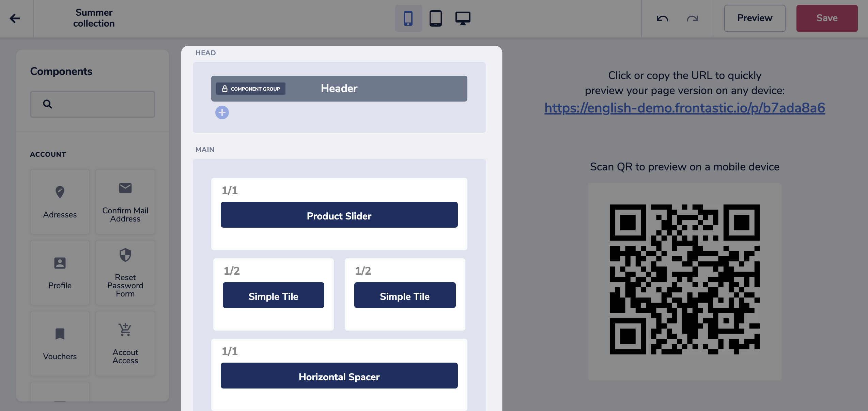Add element with the plus button
This screenshot has width=868, height=411.
[222, 112]
